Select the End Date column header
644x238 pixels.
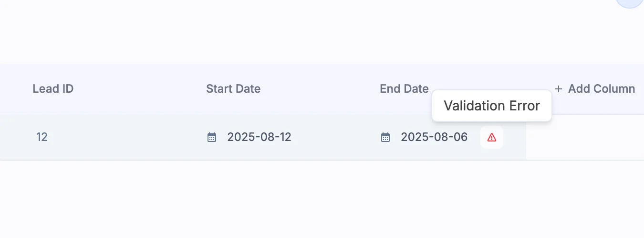[404, 89]
